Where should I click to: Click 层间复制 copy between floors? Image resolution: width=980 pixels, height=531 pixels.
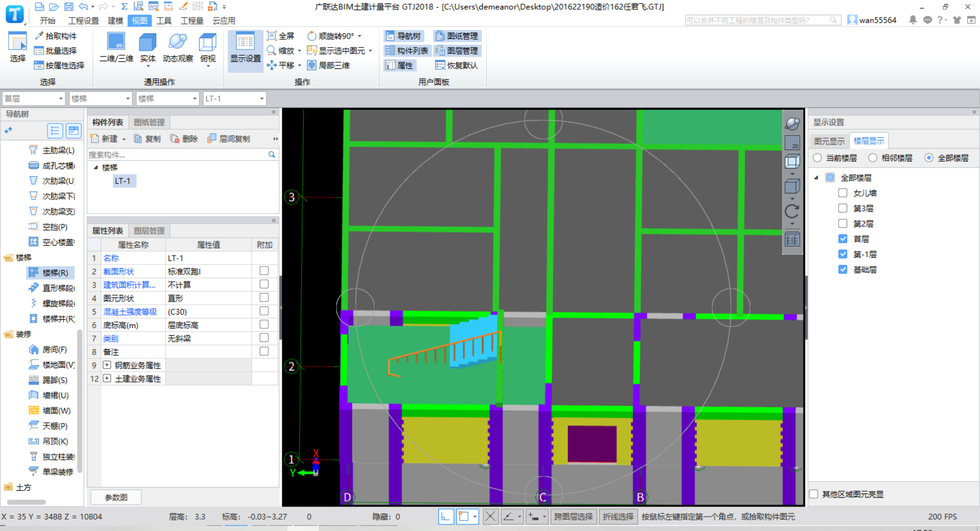tap(229, 139)
